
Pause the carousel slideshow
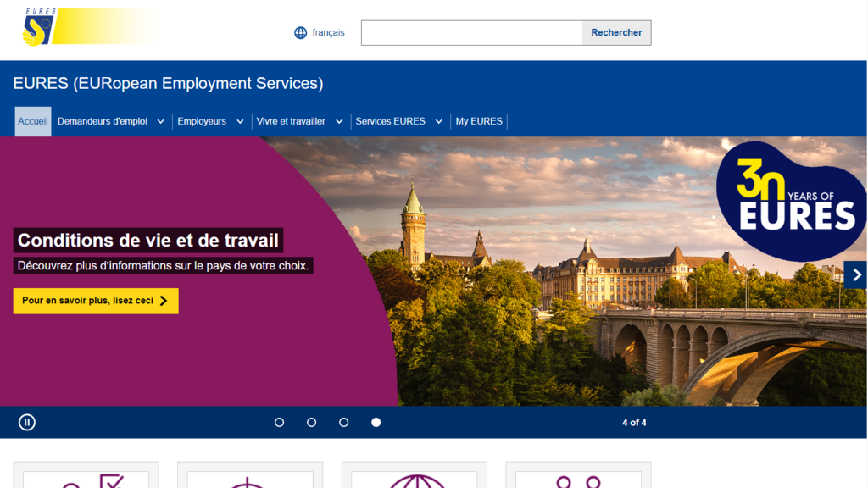point(27,422)
